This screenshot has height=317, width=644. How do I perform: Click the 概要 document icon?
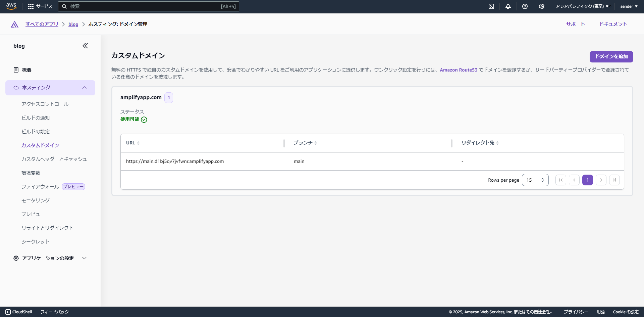(16, 70)
